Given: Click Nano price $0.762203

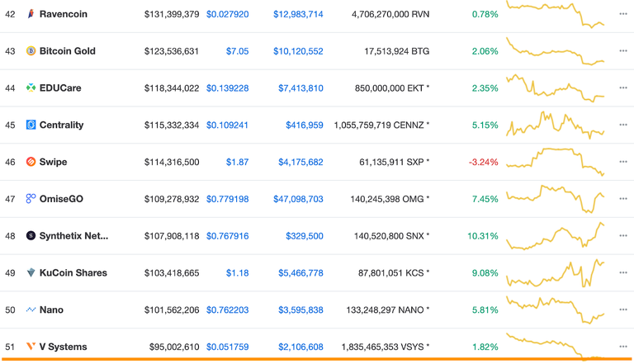Looking at the screenshot, I should pyautogui.click(x=228, y=310).
